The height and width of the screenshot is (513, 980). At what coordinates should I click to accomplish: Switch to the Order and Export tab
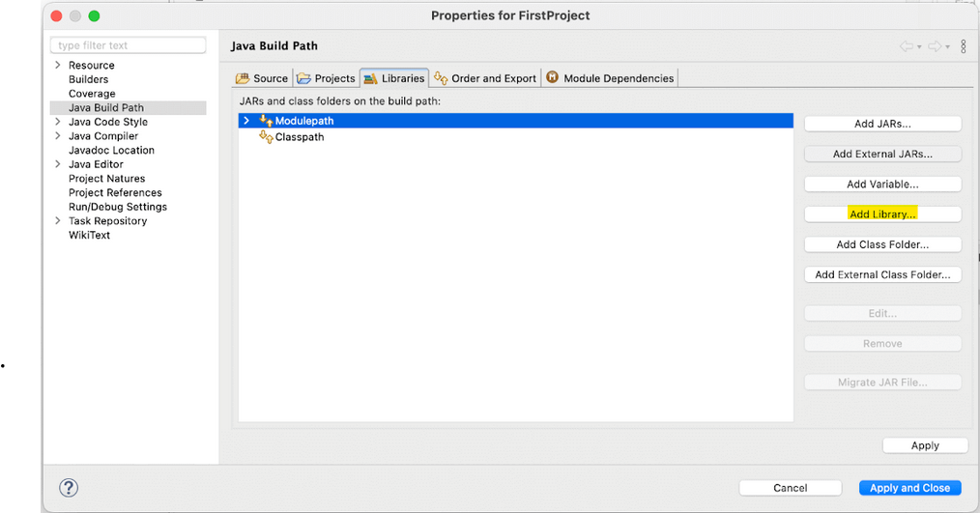(x=485, y=78)
